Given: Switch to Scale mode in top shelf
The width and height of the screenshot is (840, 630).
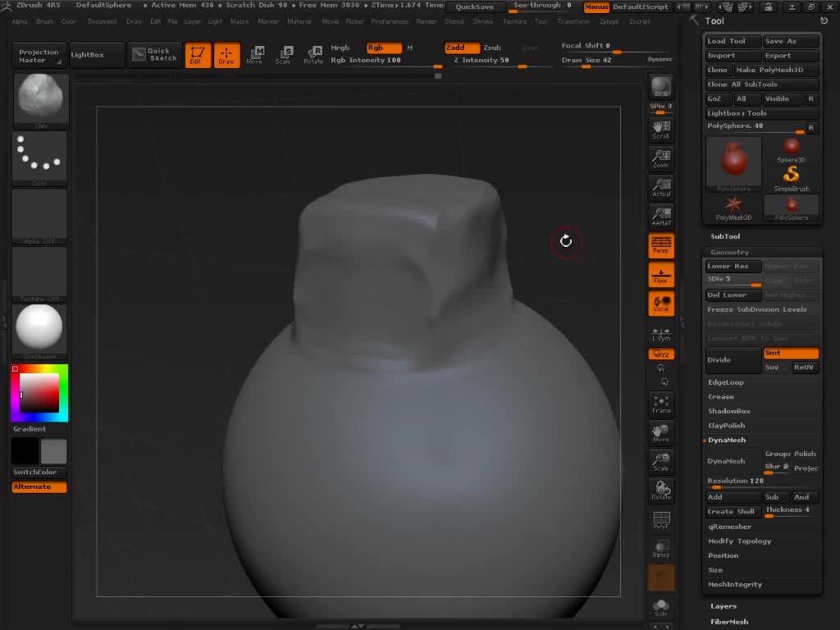Looking at the screenshot, I should (x=283, y=55).
